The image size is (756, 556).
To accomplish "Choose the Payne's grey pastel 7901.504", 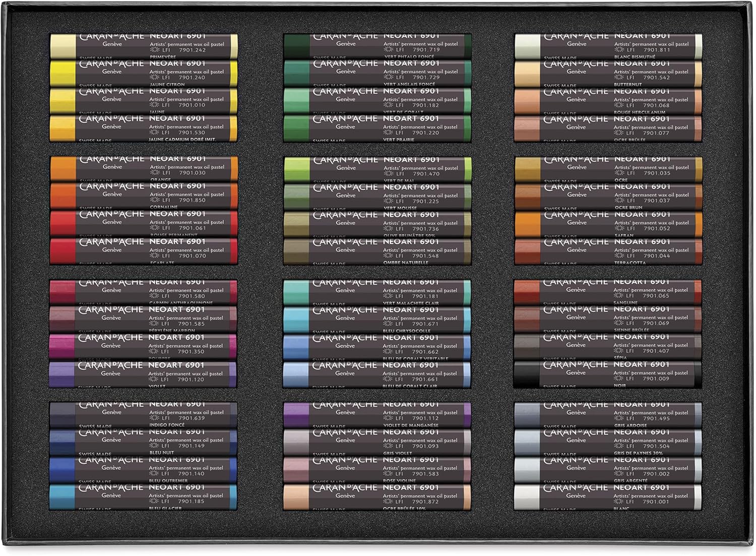I will (608, 442).
